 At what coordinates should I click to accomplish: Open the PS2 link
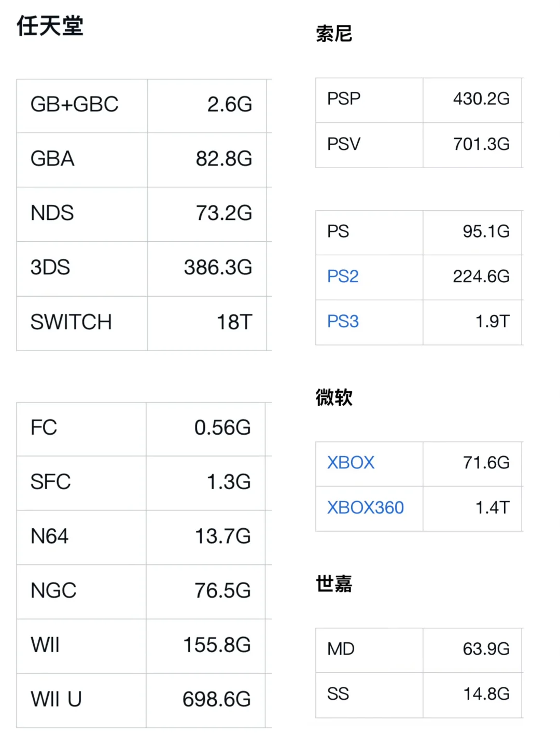343,276
